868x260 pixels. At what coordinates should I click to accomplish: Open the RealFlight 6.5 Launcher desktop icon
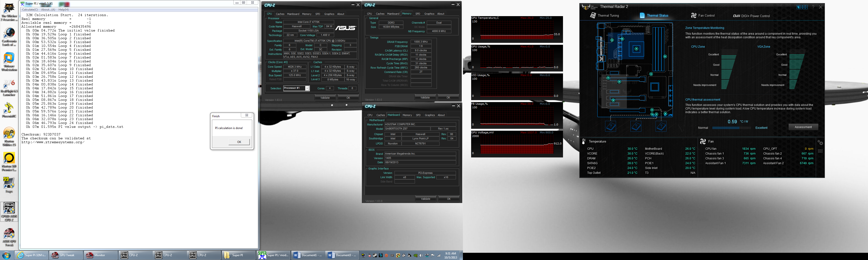coord(9,87)
